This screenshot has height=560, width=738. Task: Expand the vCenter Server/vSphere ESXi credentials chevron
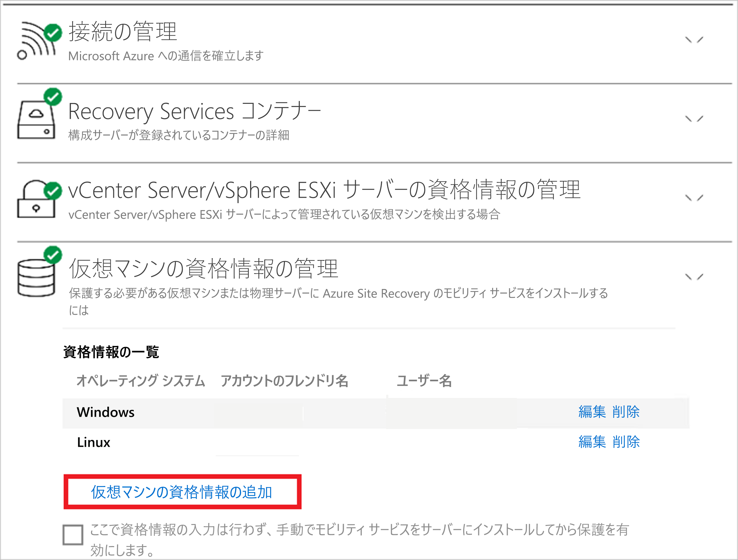pos(694,198)
